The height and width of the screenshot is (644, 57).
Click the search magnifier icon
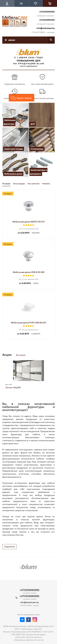pyautogui.click(x=51, y=40)
